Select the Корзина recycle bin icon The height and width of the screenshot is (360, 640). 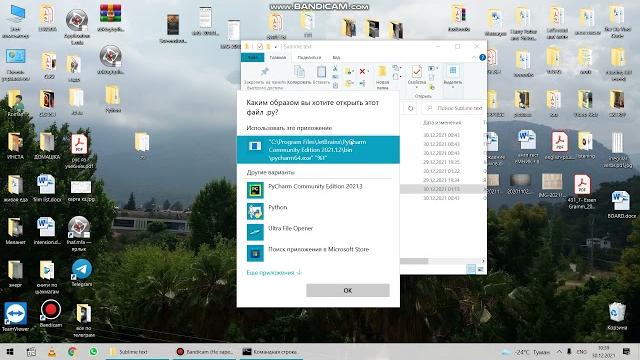[x=616, y=316]
